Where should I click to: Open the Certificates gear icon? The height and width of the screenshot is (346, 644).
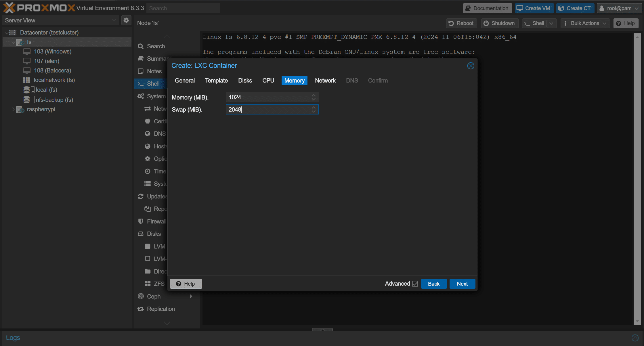tap(148, 121)
